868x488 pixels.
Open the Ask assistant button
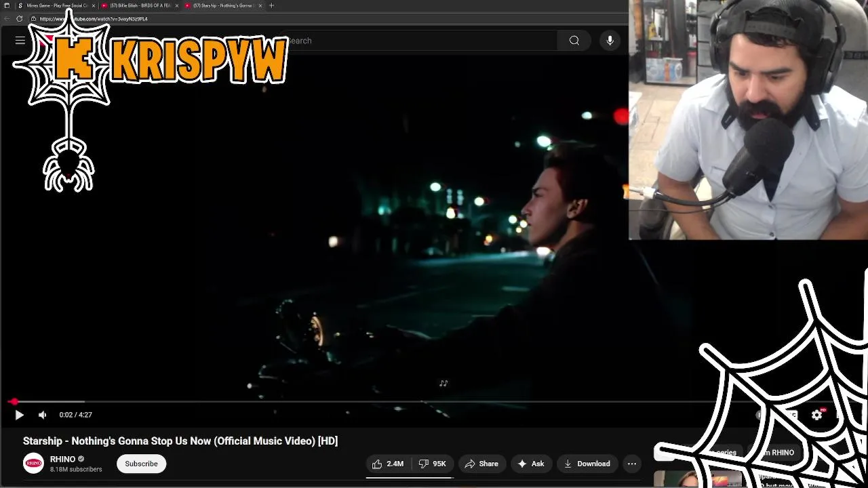pos(531,464)
